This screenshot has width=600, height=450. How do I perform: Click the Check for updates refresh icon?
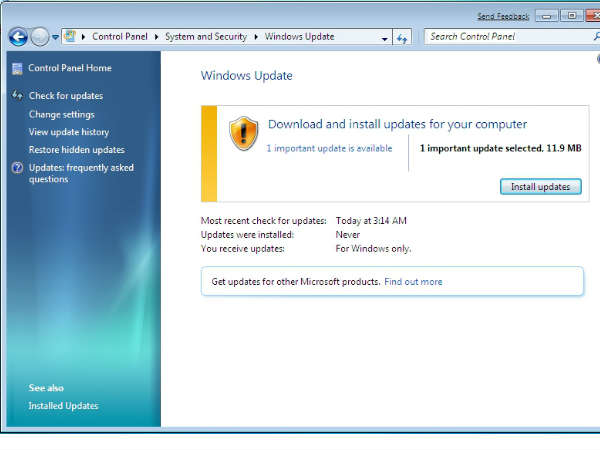coord(17,96)
